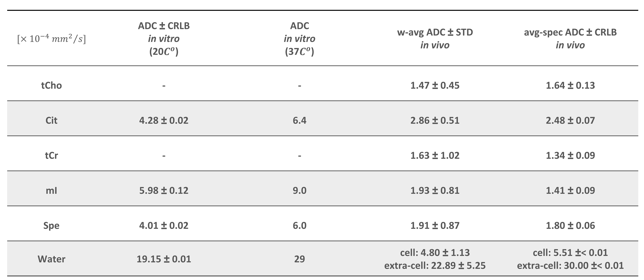Screen dimensions: 644x280
Task: Select the Water row label
Action: 51,259
